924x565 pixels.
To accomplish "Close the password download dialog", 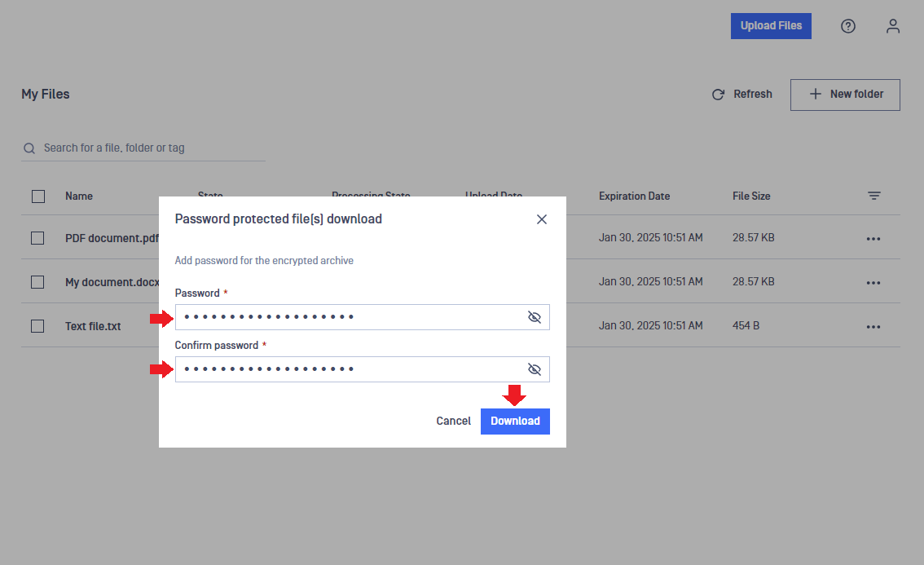I will [542, 219].
